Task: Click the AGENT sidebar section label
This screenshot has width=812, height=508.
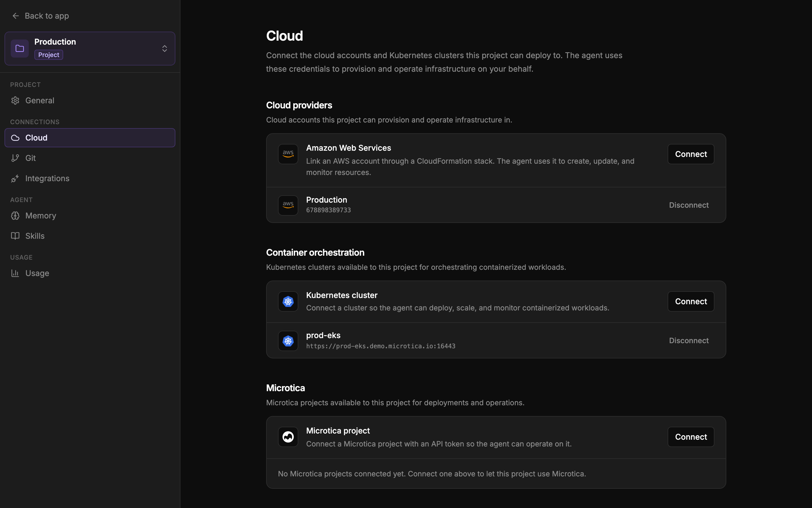Action: click(x=21, y=200)
